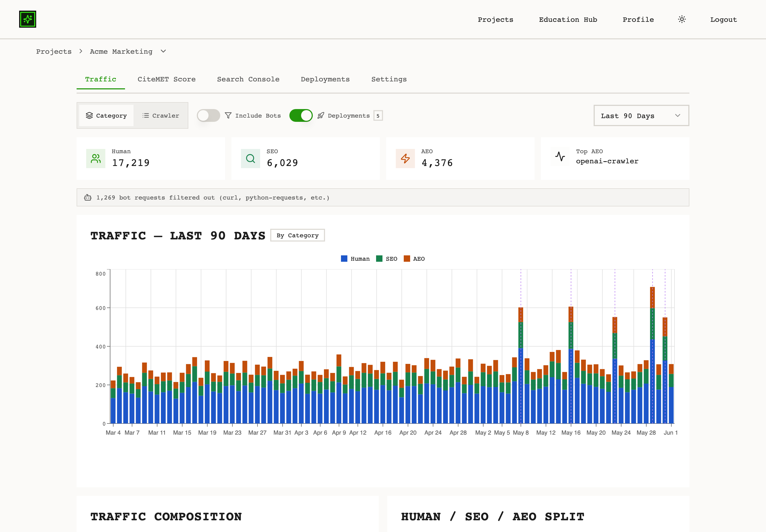
Task: Switch to the Search Console tab
Action: pyautogui.click(x=248, y=79)
